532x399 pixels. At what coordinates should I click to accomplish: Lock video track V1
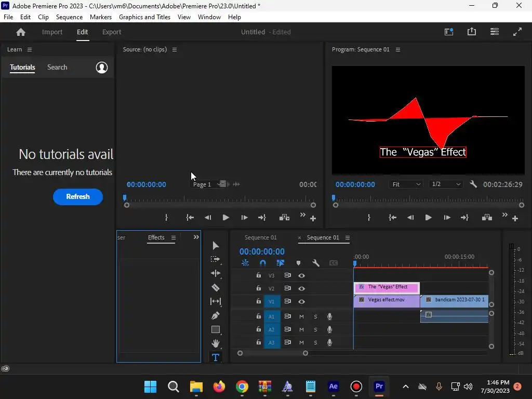tap(259, 301)
